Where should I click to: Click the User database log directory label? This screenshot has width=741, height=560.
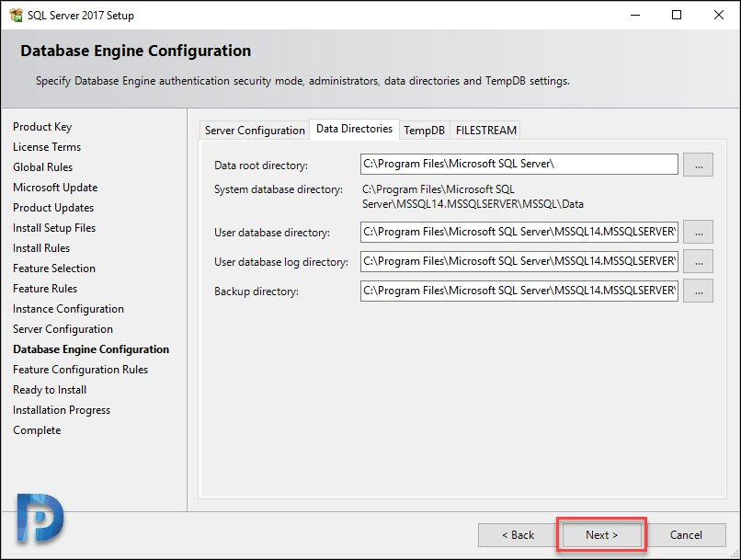click(281, 262)
